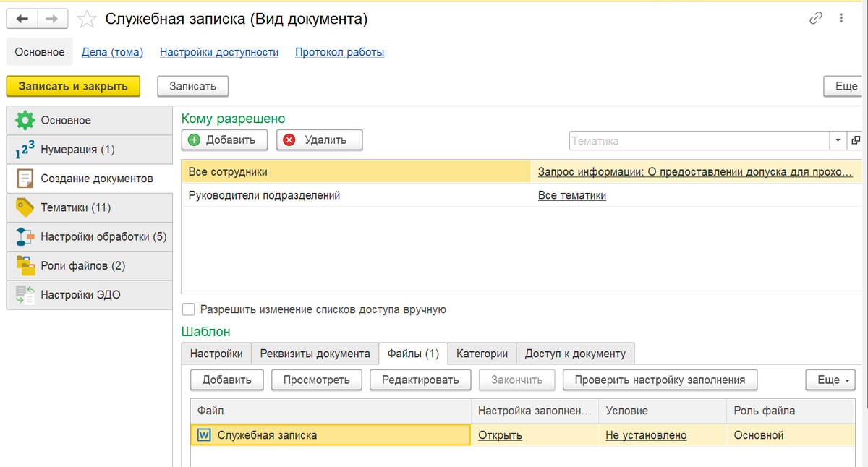The height and width of the screenshot is (467, 868).
Task: Click the Word file icon of Служебная записка
Action: pos(204,435)
